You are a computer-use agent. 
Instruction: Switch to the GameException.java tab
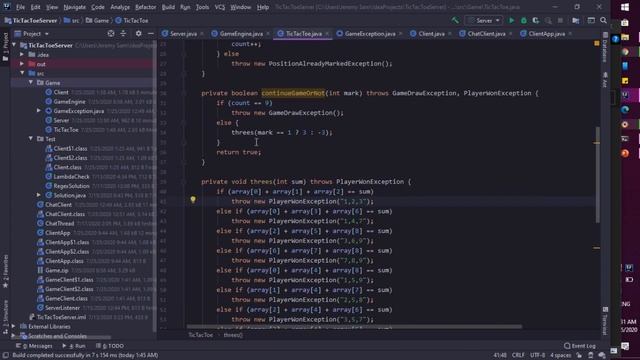(370, 33)
